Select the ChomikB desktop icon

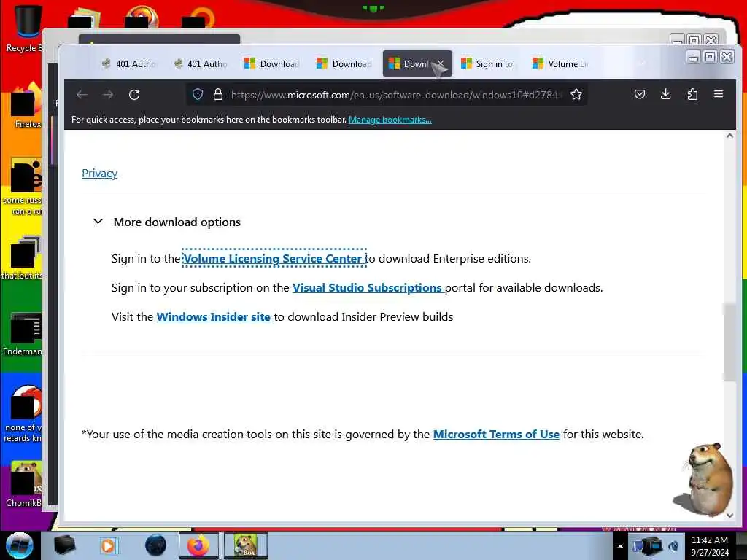point(24,484)
